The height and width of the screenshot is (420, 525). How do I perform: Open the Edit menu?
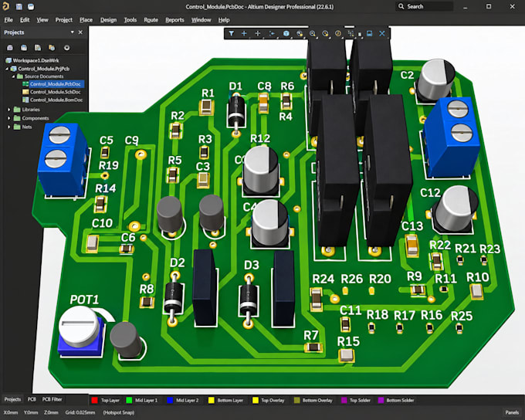(x=25, y=20)
